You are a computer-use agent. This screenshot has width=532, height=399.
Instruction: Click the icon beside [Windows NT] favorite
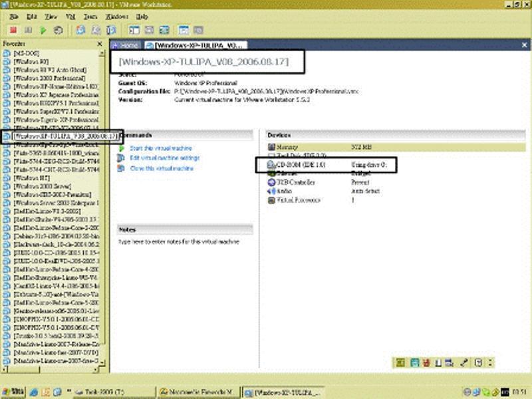[7, 178]
